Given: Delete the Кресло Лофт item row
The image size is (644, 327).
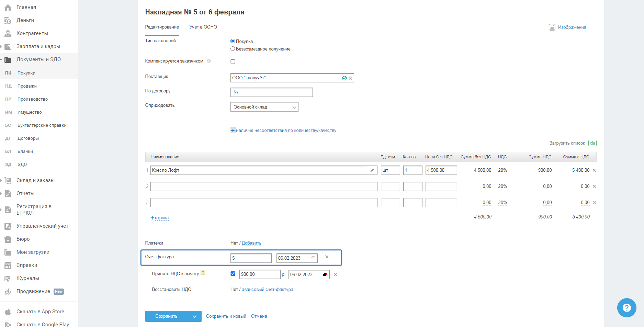Looking at the screenshot, I should pyautogui.click(x=594, y=170).
